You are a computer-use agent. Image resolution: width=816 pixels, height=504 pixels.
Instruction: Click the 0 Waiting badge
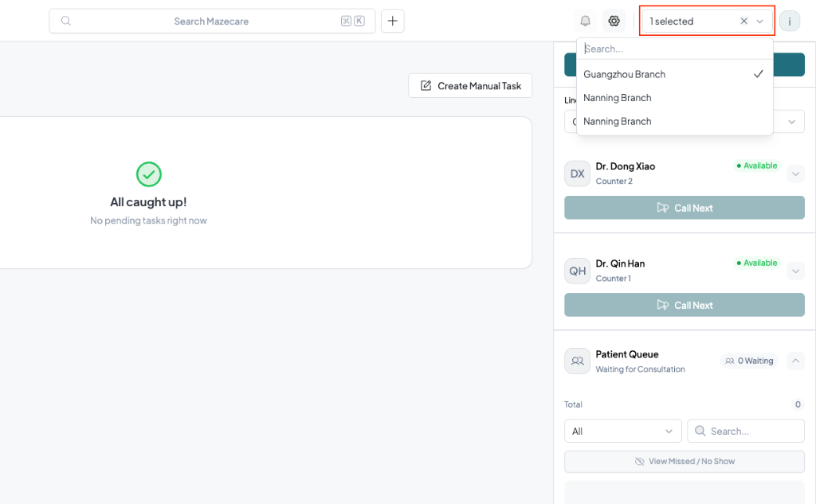pos(749,361)
